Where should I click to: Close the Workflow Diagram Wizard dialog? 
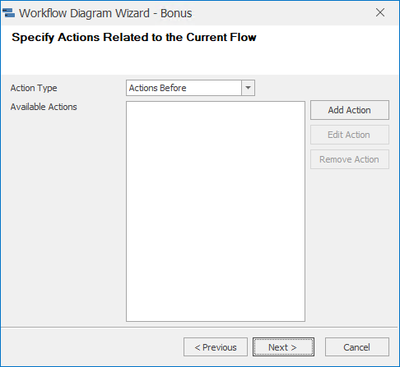[x=380, y=13]
